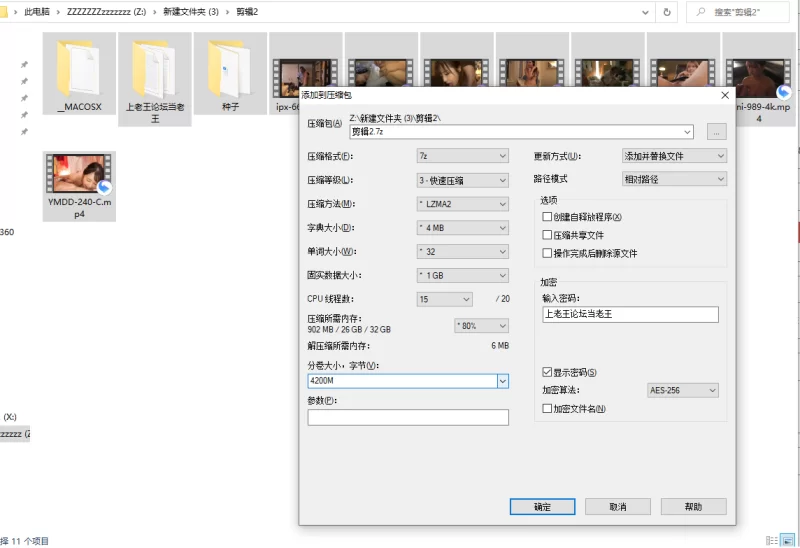Open the 压缩等级 dropdown
Image resolution: width=800 pixels, height=548 pixels.
click(463, 180)
